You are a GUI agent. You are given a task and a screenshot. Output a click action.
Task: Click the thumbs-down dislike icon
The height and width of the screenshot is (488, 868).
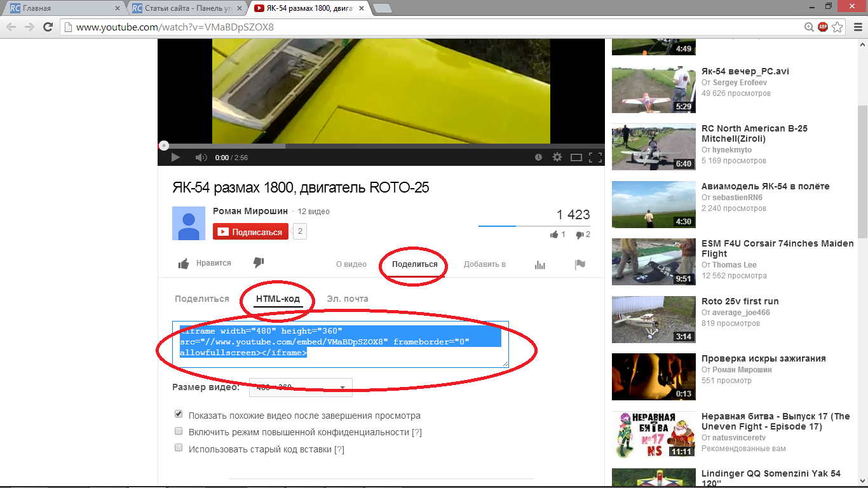[259, 262]
